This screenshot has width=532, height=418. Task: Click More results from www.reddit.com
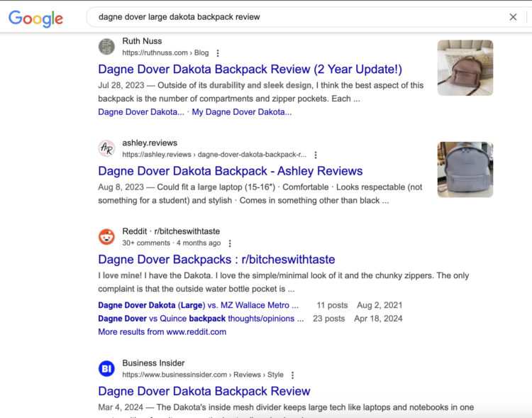coord(162,332)
